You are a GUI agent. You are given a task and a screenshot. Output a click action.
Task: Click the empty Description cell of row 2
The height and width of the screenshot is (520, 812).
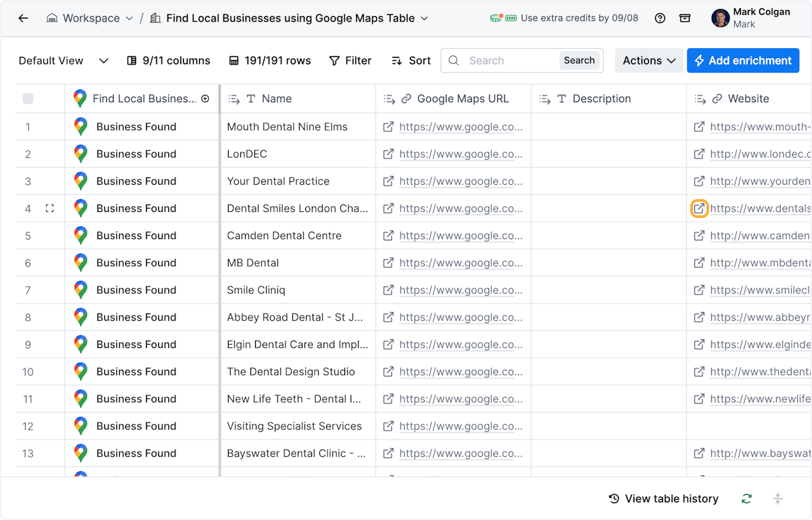coord(609,154)
